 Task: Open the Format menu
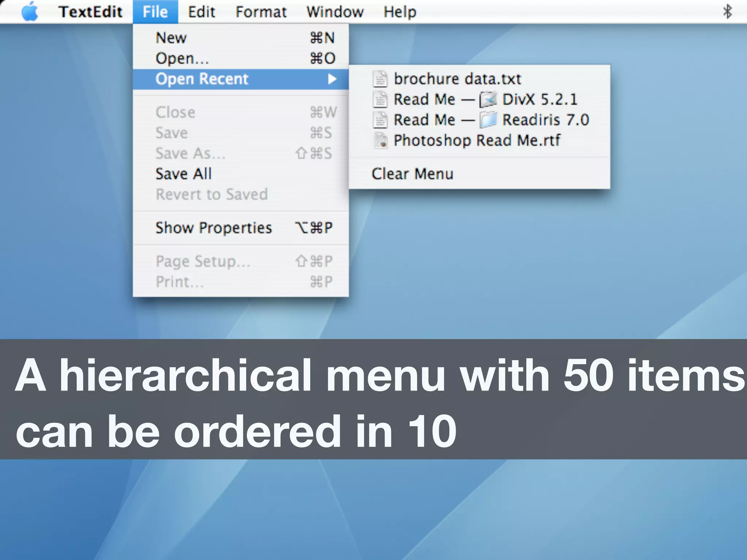pyautogui.click(x=261, y=12)
